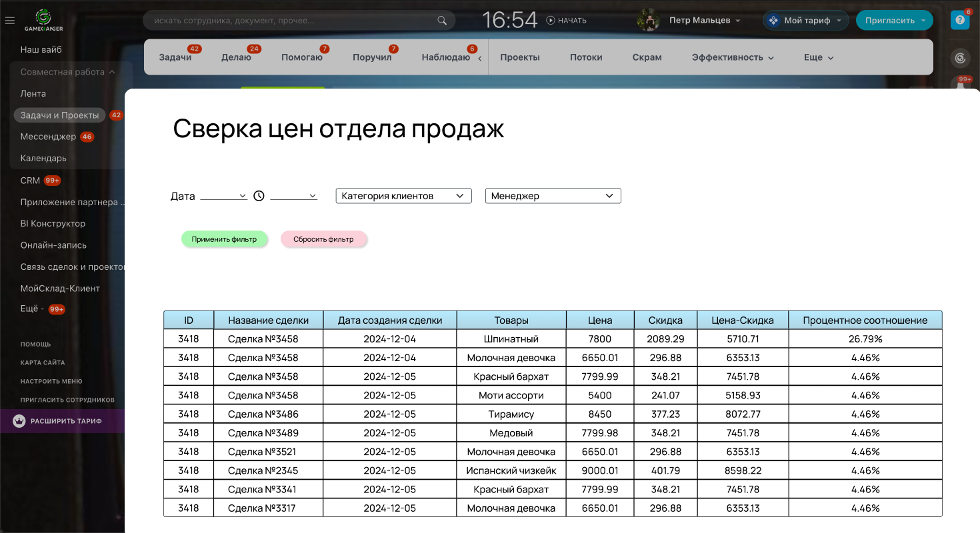This screenshot has height=533, width=980.
Task: Click the crown icon for Расширить тариф
Action: 19,421
